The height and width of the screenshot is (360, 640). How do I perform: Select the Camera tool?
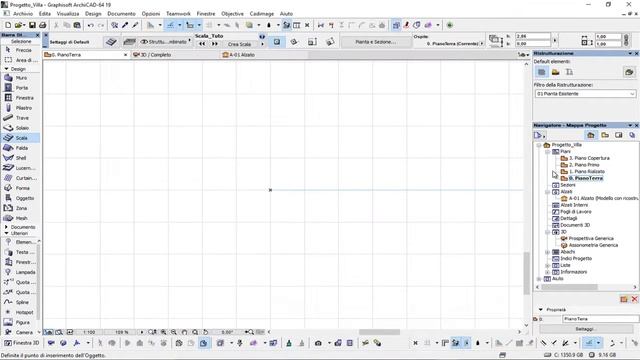pos(20,332)
